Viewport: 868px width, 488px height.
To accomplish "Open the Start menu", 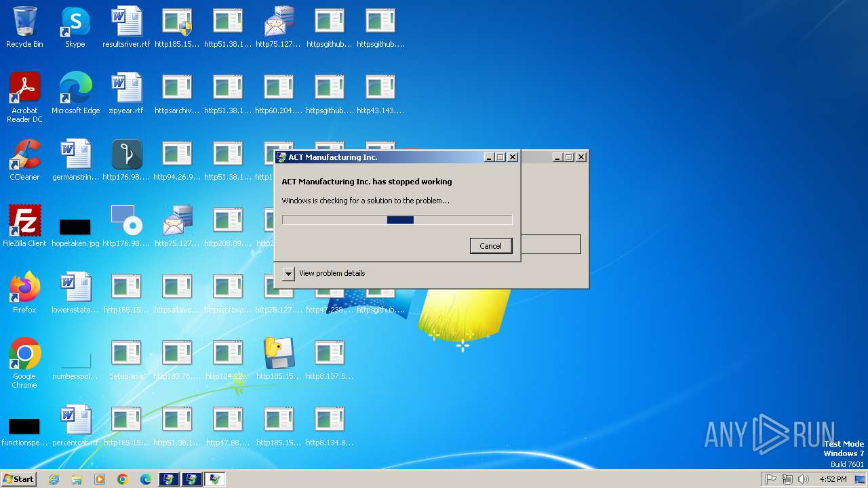I will 19,479.
